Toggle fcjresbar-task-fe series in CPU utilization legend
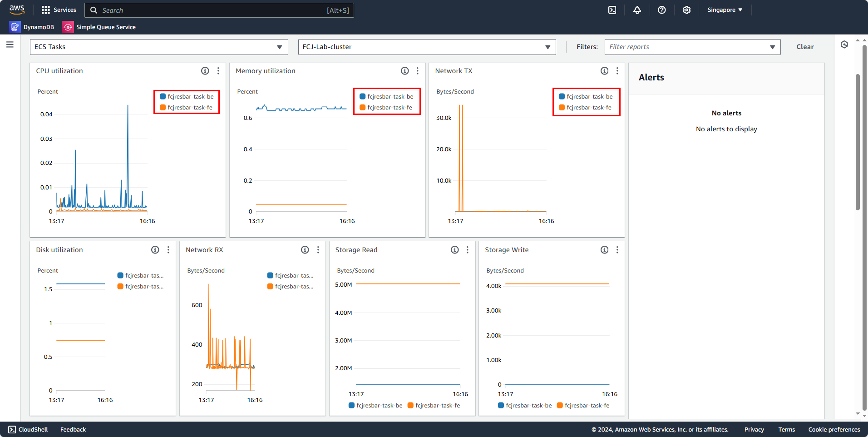The image size is (868, 437). coord(186,108)
